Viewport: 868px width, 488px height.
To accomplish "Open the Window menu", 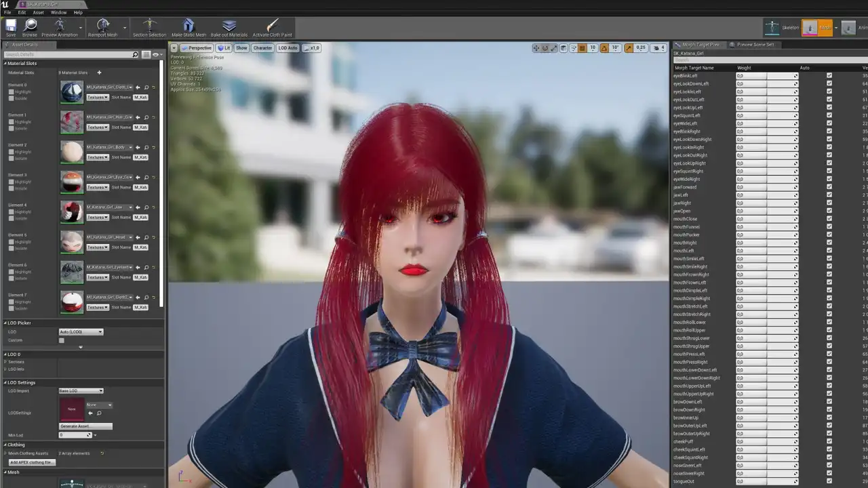I will 58,12.
